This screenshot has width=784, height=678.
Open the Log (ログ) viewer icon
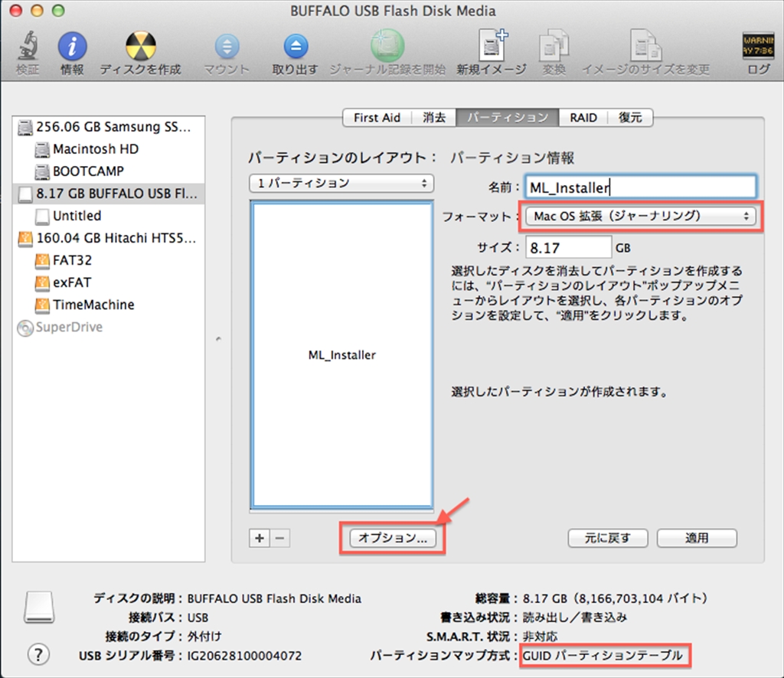click(x=759, y=46)
